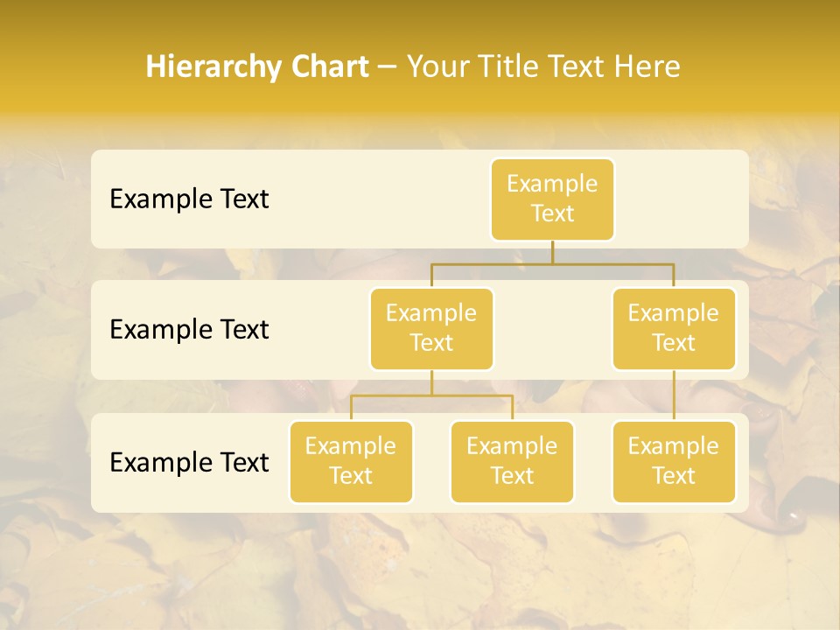The width and height of the screenshot is (840, 630).
Task: Select the "Your Title Text Here" title portion
Action: coord(542,66)
